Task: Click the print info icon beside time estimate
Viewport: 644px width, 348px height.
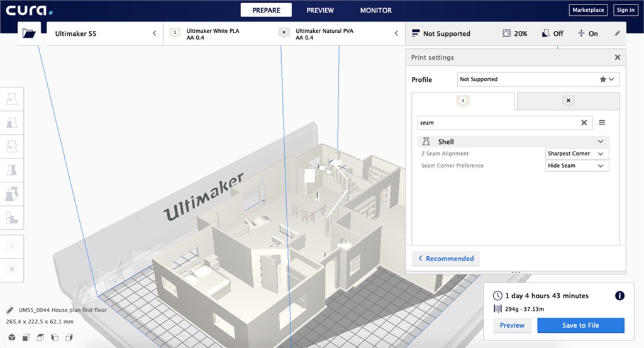Action: [x=619, y=296]
